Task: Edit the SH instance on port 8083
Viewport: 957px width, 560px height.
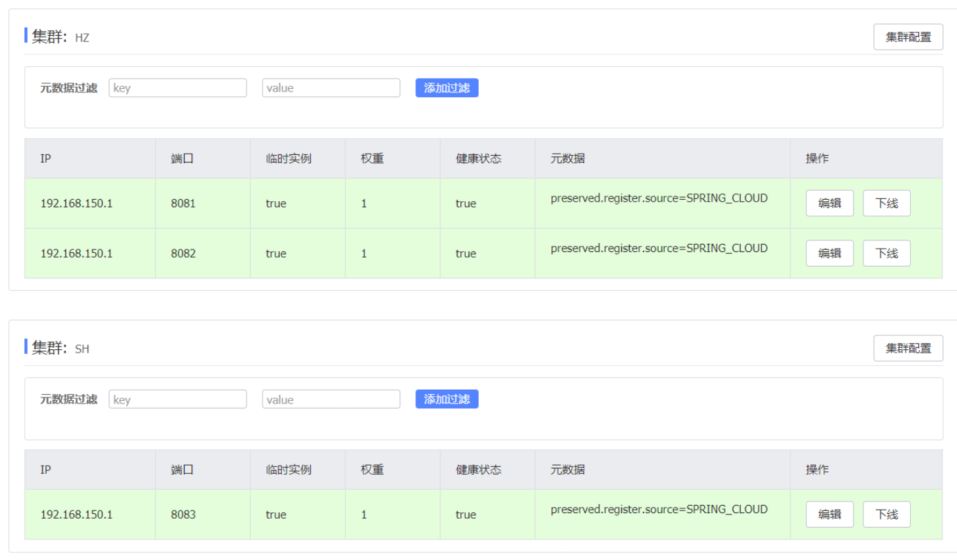Action: 830,515
